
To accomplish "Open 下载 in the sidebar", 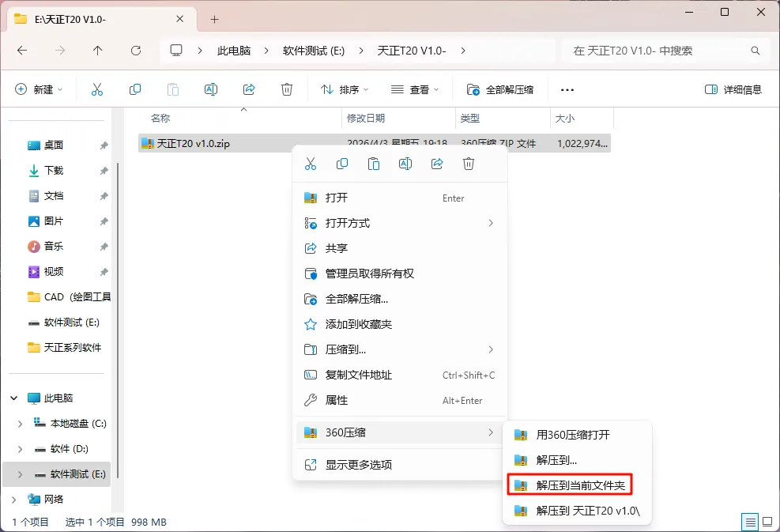I will 54,170.
